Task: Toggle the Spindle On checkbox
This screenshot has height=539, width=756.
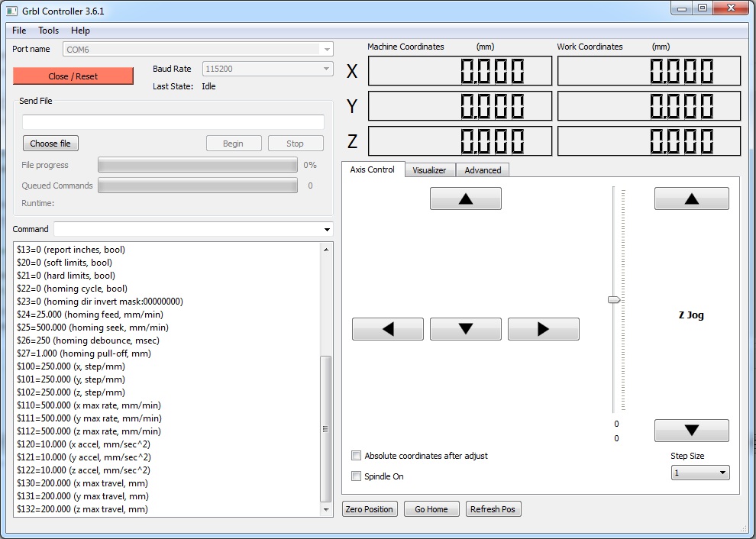Action: (x=356, y=476)
